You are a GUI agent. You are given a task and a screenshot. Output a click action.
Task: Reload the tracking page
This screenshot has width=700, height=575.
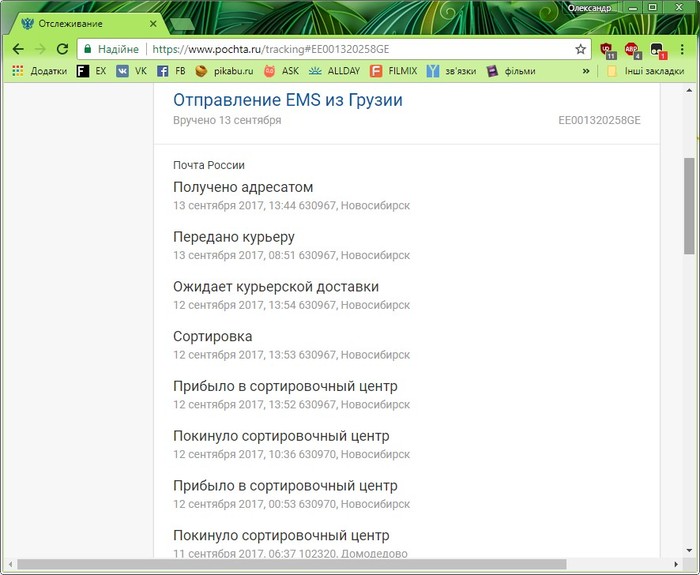(x=62, y=49)
